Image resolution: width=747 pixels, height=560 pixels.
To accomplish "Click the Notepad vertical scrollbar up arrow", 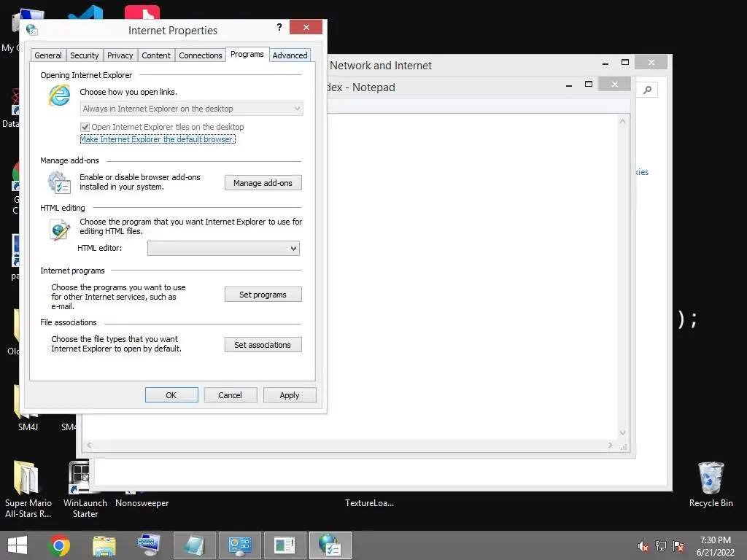I will (622, 122).
